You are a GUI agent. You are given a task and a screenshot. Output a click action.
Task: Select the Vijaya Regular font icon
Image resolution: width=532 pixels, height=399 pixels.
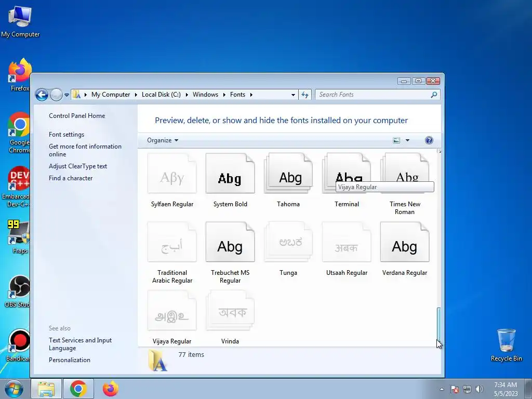(172, 311)
